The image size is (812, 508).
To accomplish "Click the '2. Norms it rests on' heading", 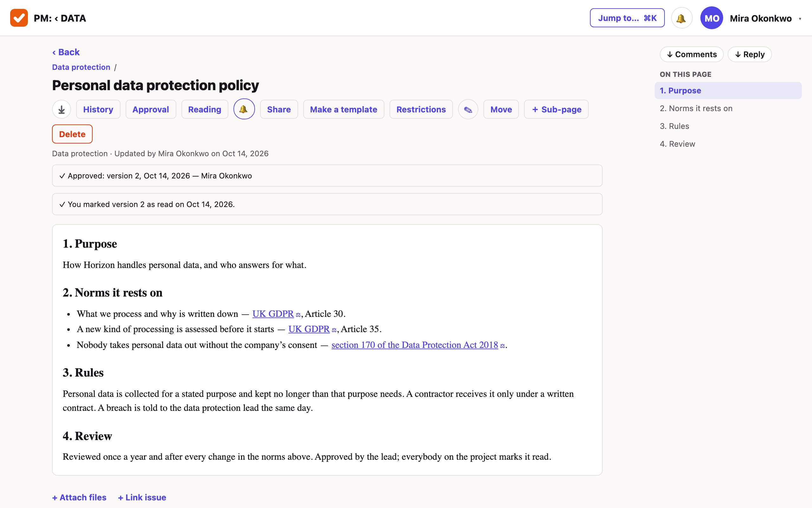I will [x=112, y=293].
